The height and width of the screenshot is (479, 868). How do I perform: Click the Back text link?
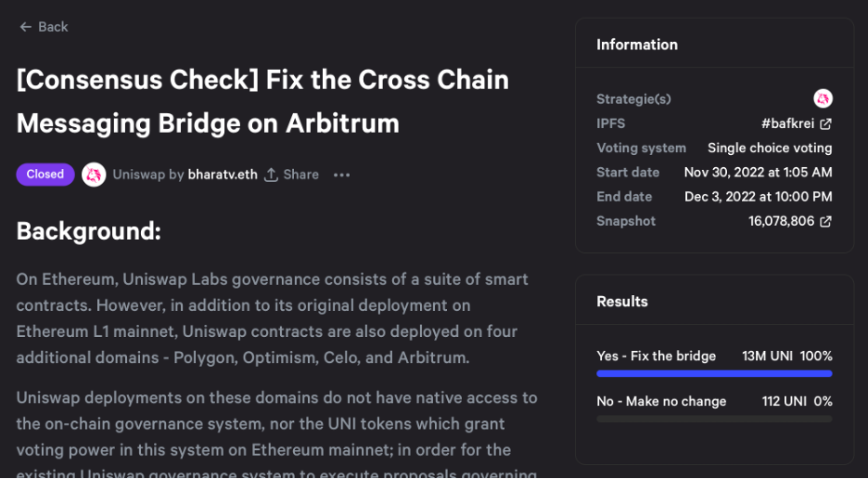pyautogui.click(x=53, y=27)
